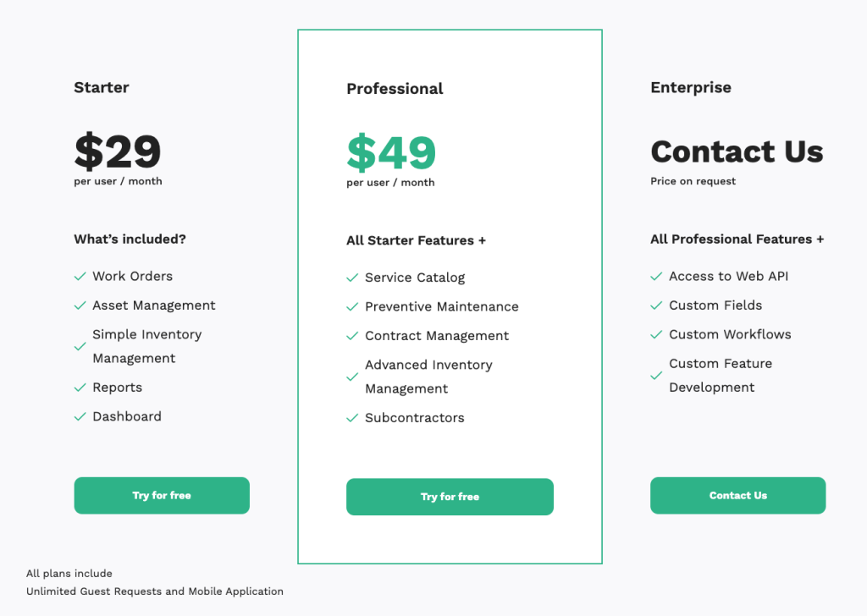Click the checkmark beside Subcontractors
Image resolution: width=867 pixels, height=616 pixels.
tap(352, 418)
